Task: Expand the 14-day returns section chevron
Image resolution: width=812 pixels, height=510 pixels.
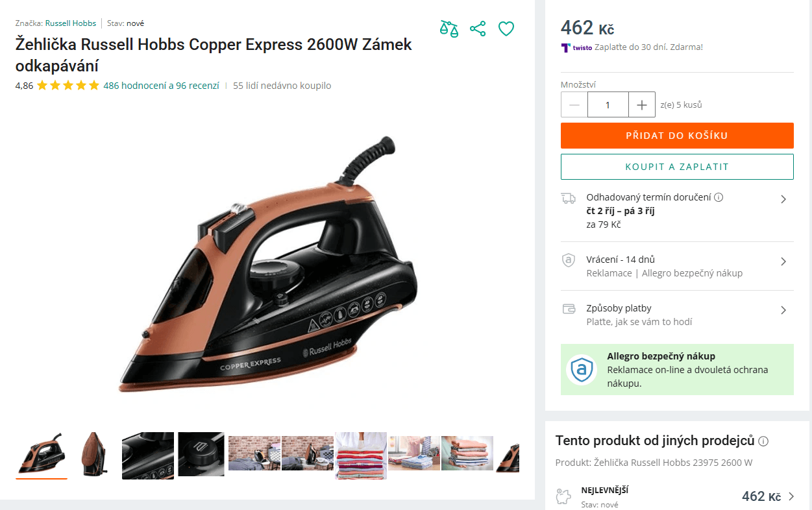Action: (783, 261)
